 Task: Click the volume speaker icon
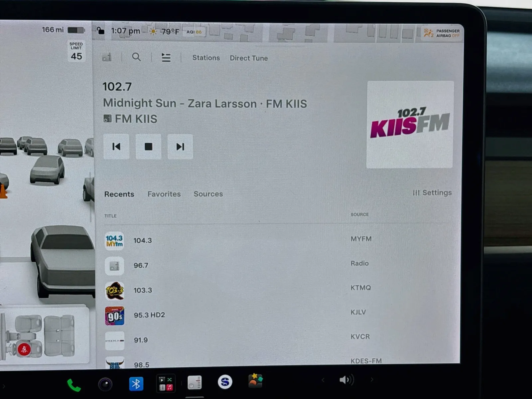click(x=347, y=380)
